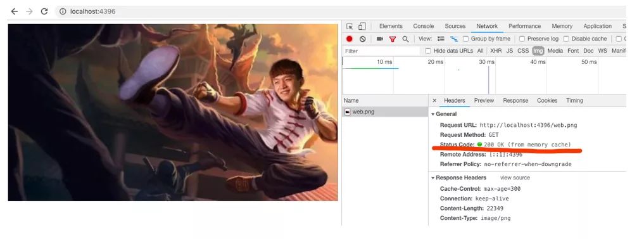
Task: Filter requests by WS
Action: coord(602,51)
